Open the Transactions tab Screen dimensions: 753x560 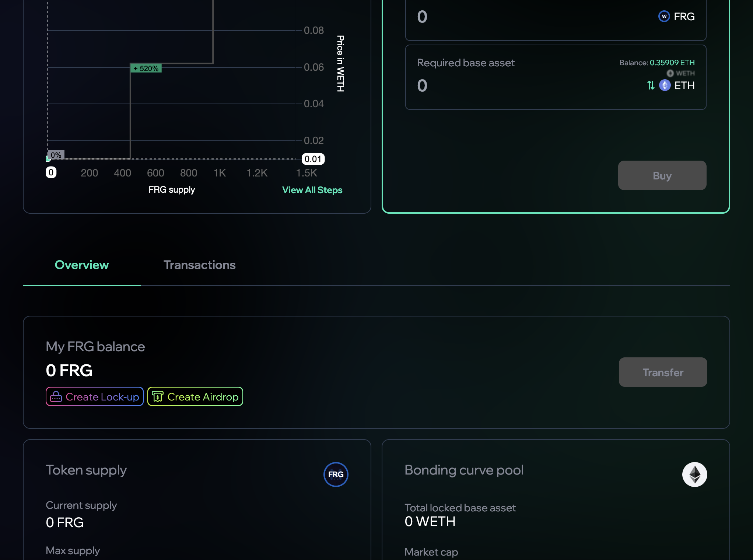pyautogui.click(x=200, y=265)
